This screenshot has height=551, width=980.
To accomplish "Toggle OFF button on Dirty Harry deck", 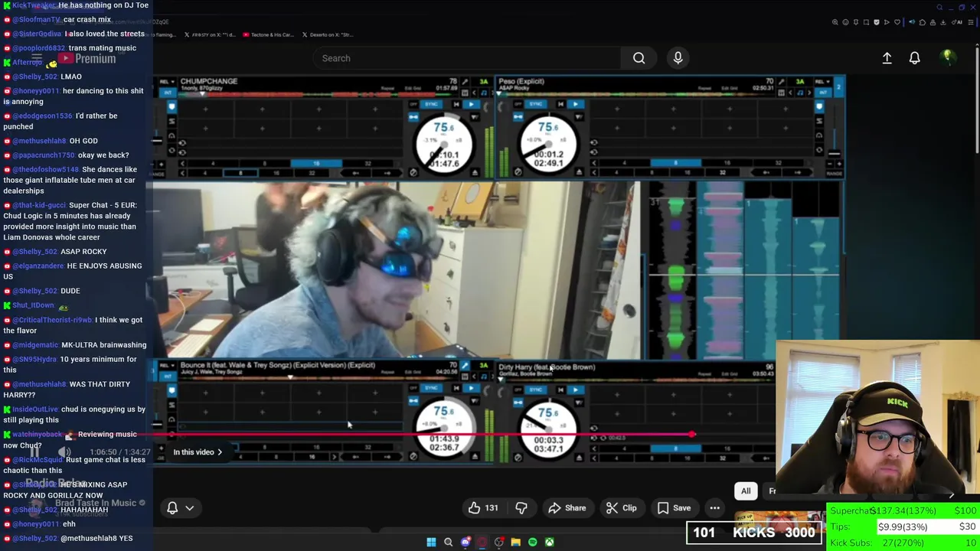I will [x=518, y=390].
